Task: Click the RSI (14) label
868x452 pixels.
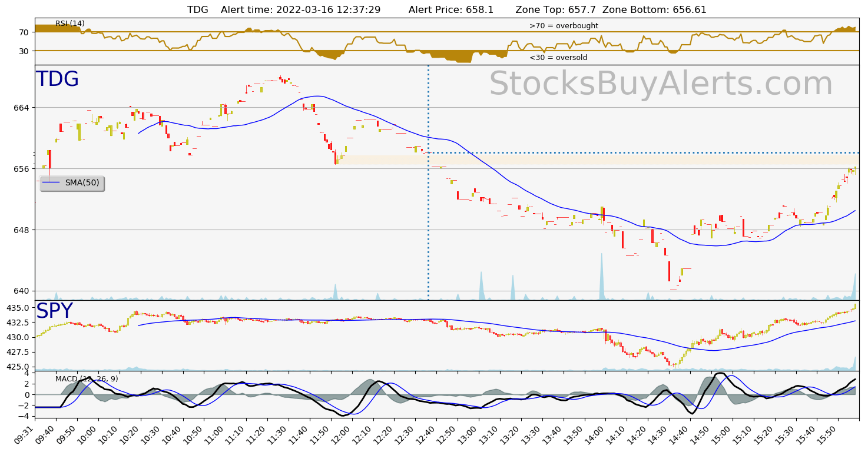Action: (x=70, y=24)
